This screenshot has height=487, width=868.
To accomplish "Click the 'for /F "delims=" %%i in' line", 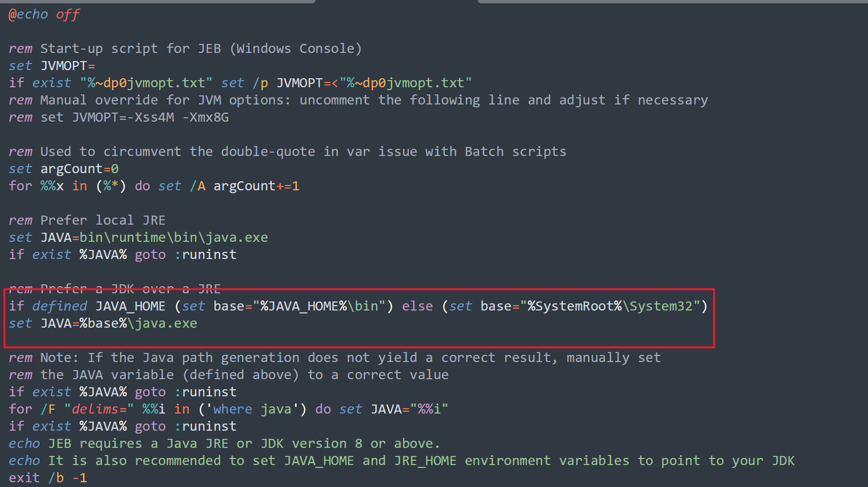I will pyautogui.click(x=228, y=409).
